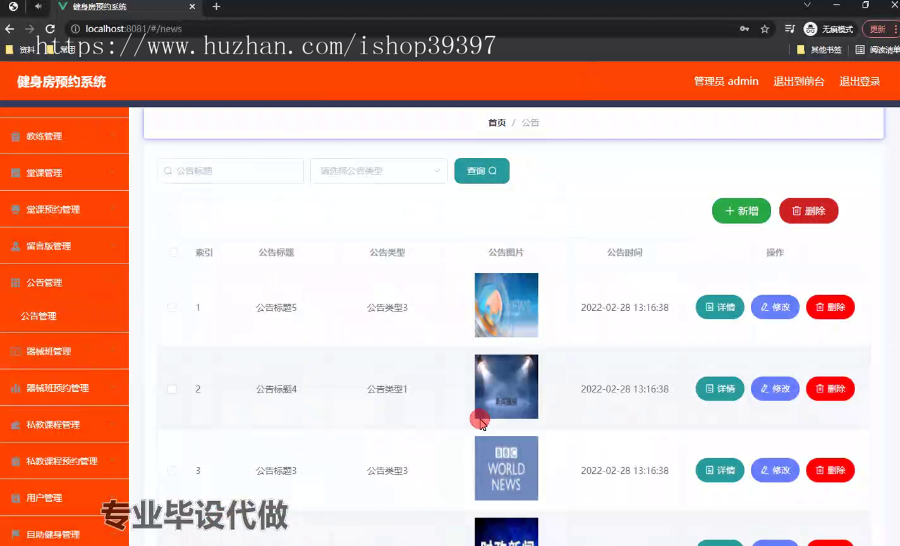Click 修改 for 公告标题5
Viewport: 900px width, 546px height.
(775, 307)
